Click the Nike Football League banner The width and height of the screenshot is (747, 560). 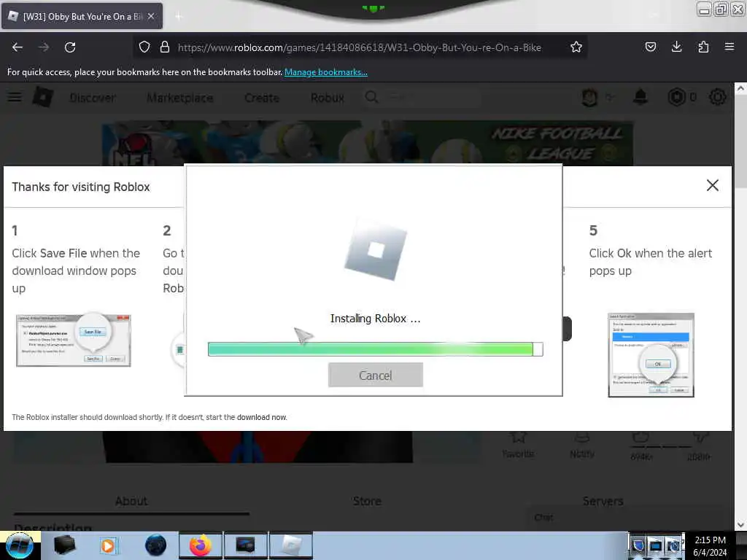tap(368, 143)
